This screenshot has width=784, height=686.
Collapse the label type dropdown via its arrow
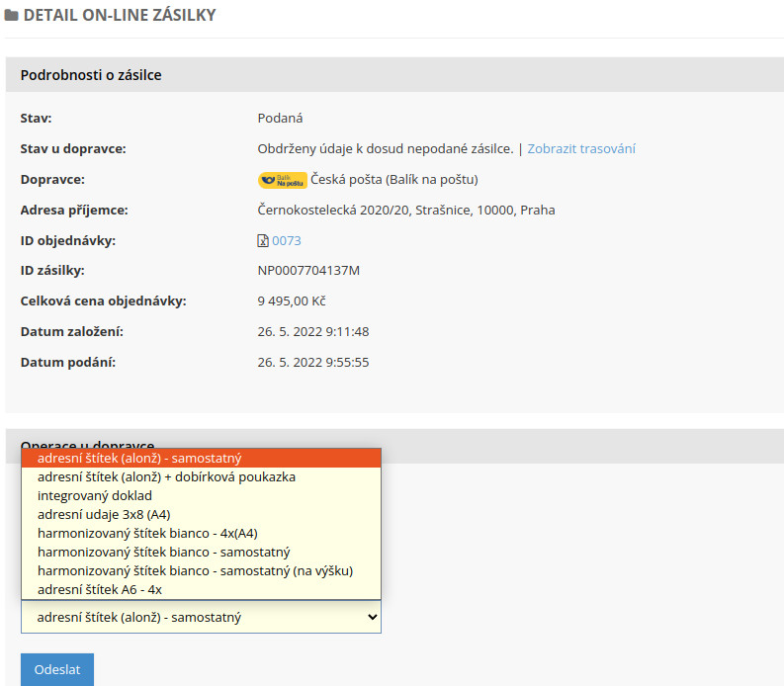point(372,617)
